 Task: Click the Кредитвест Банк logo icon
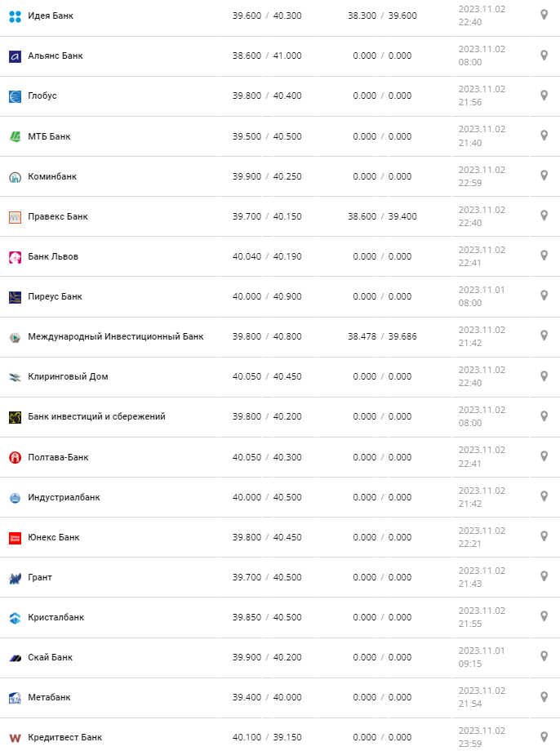(15, 738)
